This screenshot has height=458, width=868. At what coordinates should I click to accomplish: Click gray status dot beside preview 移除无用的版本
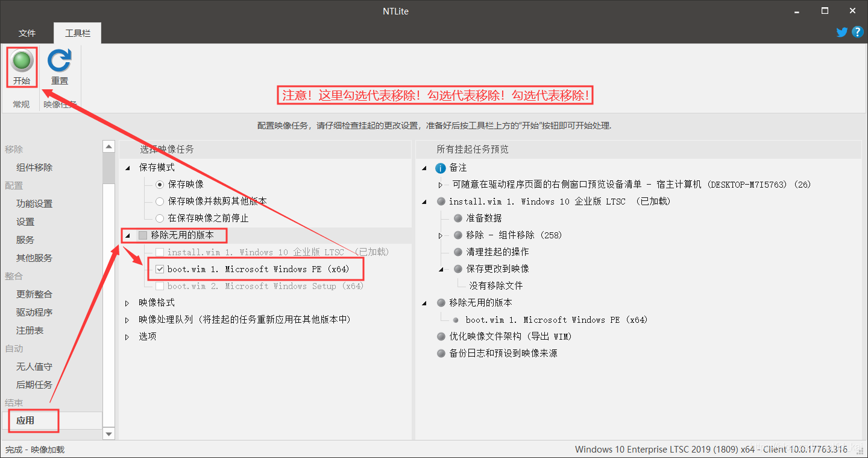pos(441,303)
